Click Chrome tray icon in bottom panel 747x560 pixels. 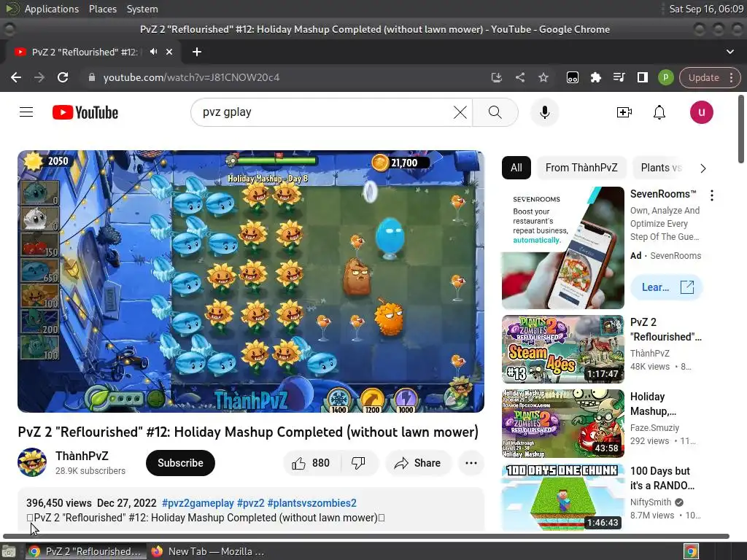tap(691, 551)
